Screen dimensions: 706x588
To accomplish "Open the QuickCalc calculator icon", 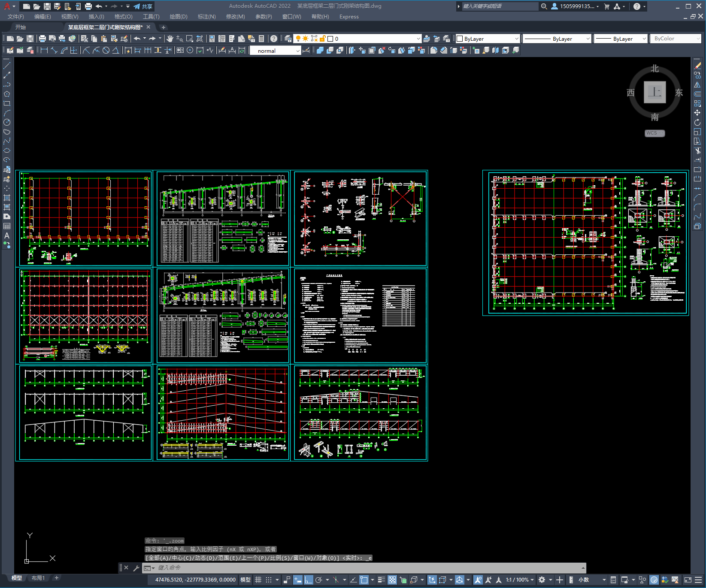I will [x=261, y=39].
